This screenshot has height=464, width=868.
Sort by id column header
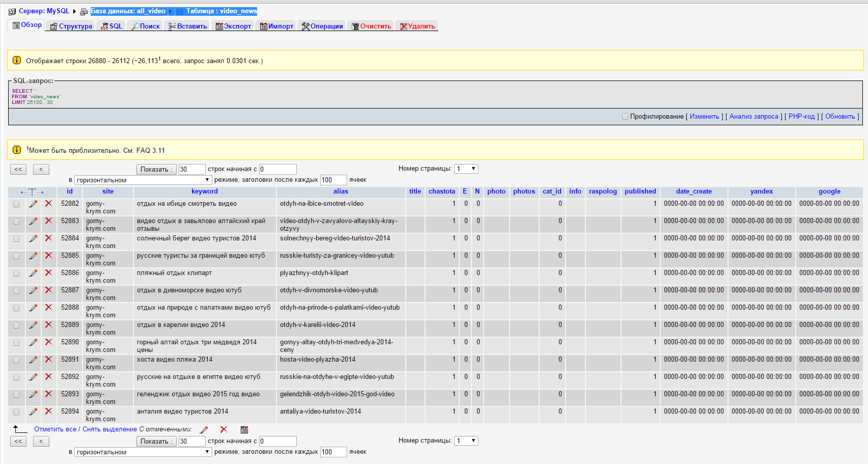click(70, 192)
